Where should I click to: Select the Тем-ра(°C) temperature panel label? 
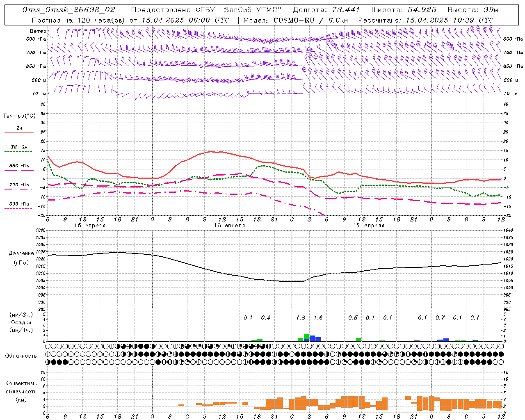click(19, 116)
